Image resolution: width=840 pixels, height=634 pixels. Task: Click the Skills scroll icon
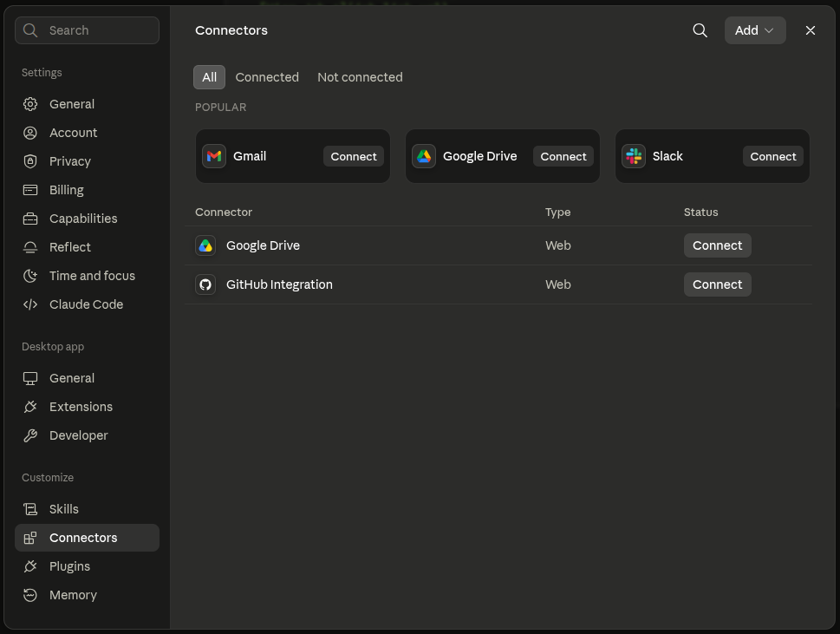click(x=30, y=509)
